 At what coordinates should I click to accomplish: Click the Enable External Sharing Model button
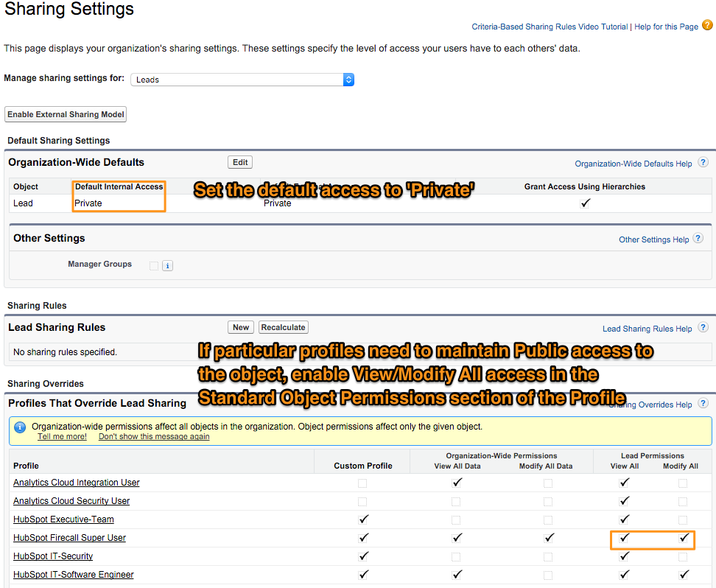(66, 114)
